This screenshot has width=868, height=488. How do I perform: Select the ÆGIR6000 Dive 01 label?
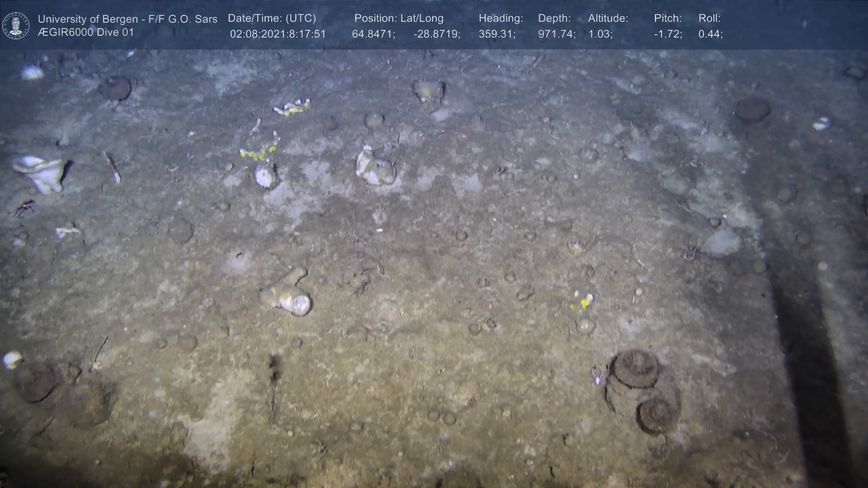(86, 33)
